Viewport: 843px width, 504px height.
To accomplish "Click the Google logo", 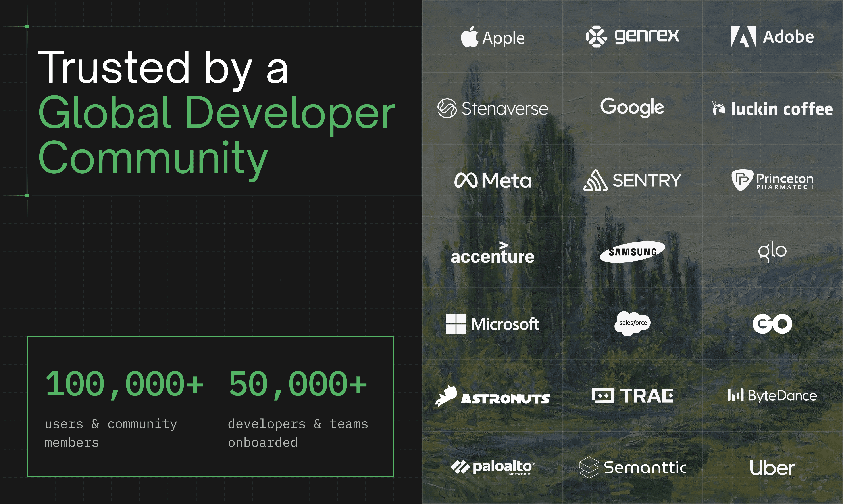I will coord(632,107).
